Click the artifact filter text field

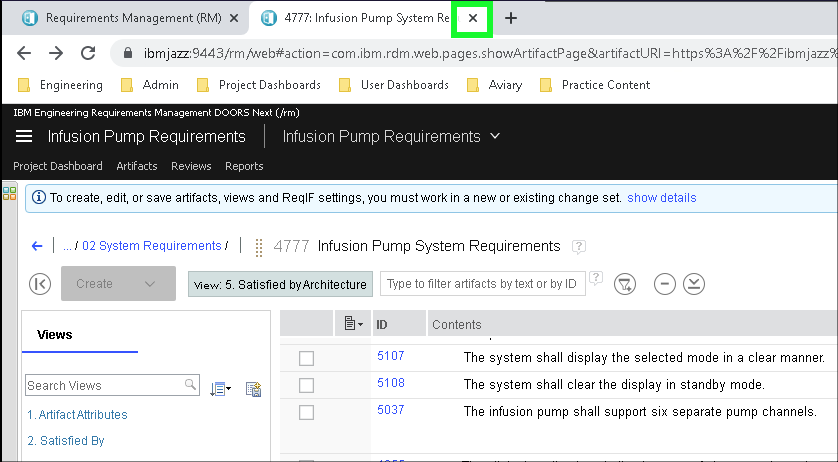tap(482, 284)
